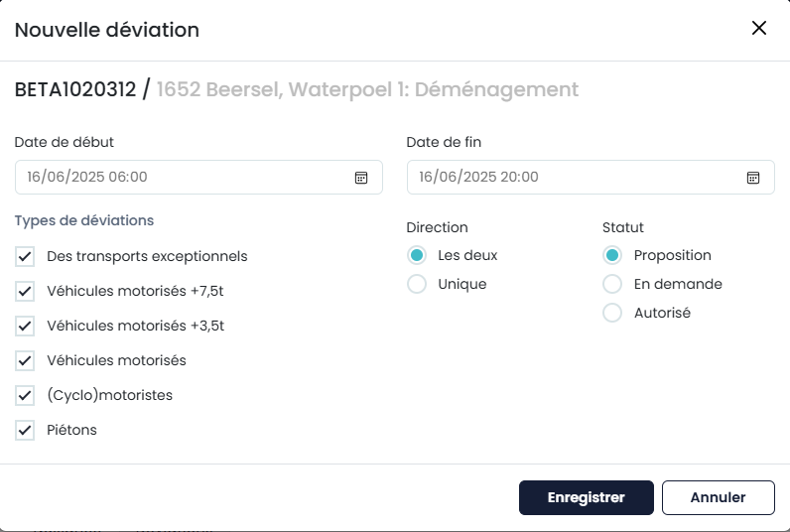Select Les deux direction option

pyautogui.click(x=417, y=255)
